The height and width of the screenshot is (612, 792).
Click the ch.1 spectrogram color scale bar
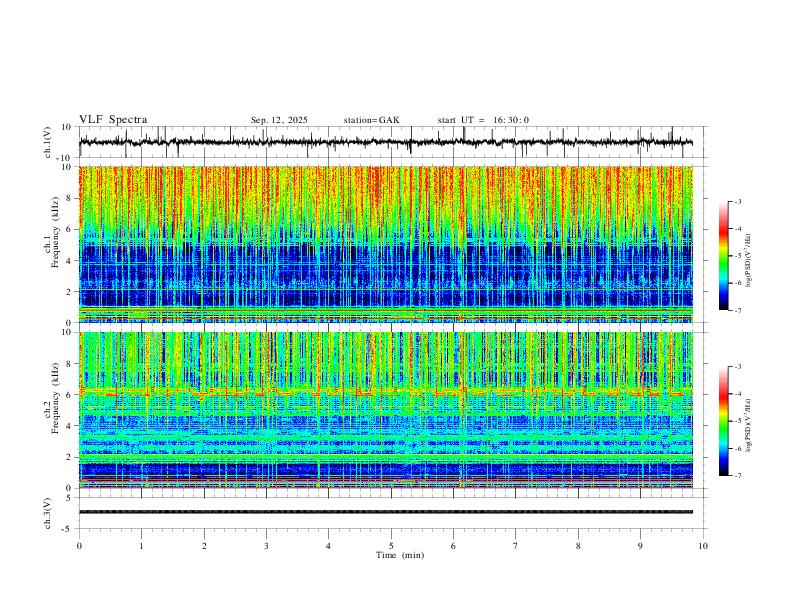coord(723,255)
